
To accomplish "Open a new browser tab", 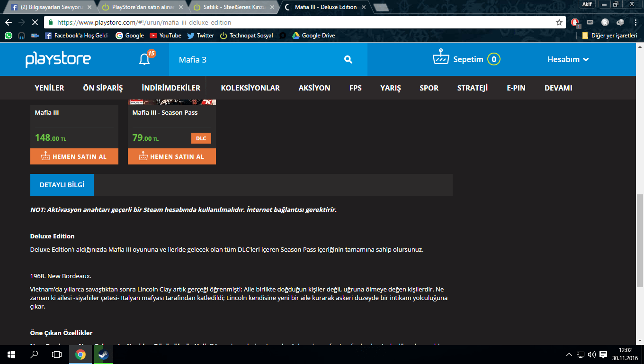I will tap(381, 7).
